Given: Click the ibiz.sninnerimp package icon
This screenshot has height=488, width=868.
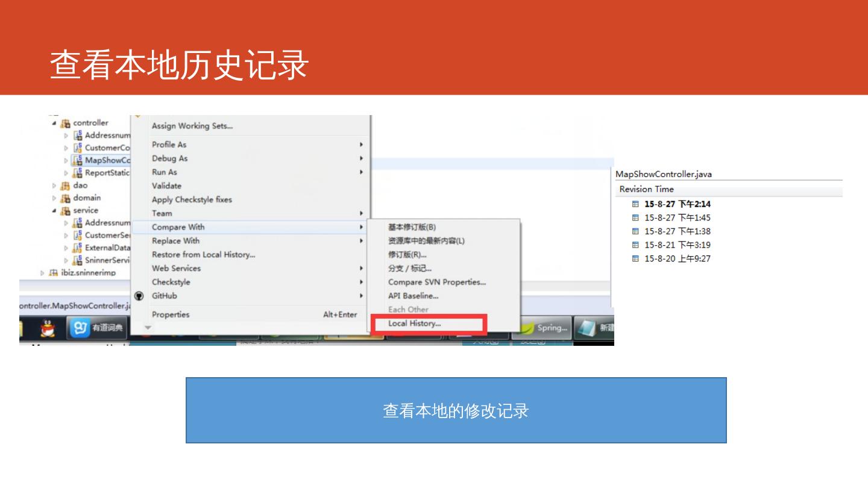Looking at the screenshot, I should [x=53, y=273].
